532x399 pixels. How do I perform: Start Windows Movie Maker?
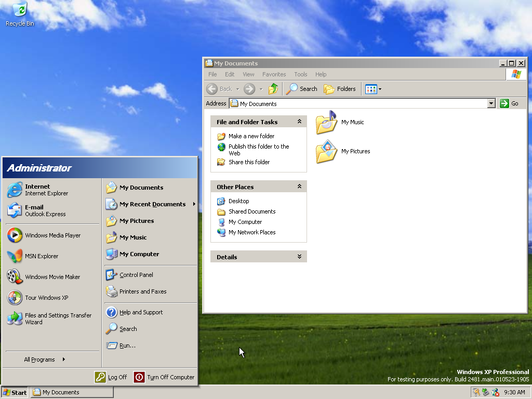coord(52,277)
